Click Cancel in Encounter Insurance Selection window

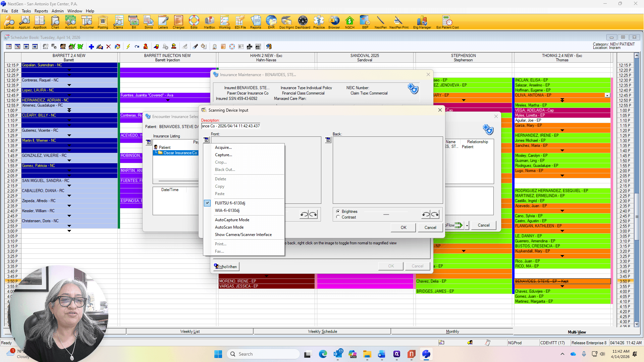(484, 225)
